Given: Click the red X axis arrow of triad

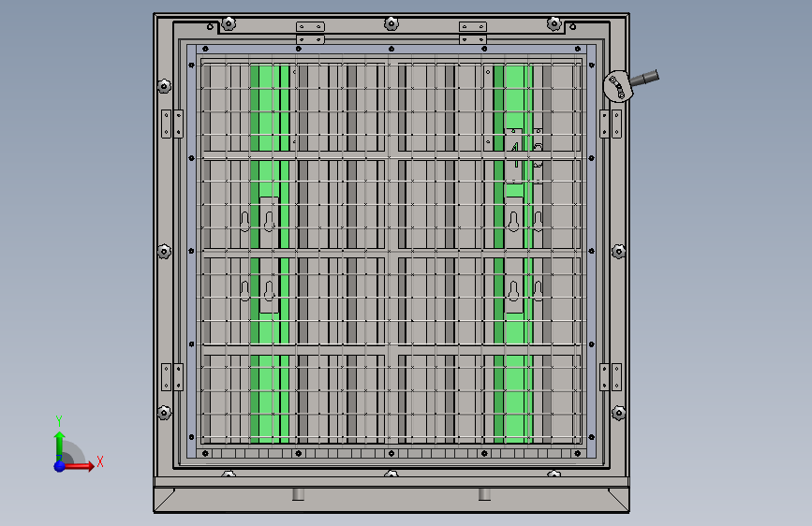Looking at the screenshot, I should click(80, 466).
